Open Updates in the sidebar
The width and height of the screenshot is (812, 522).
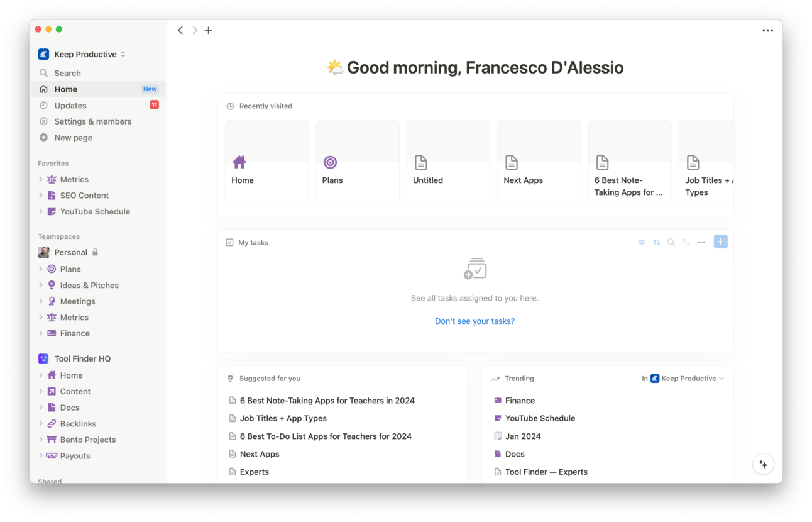98,106
